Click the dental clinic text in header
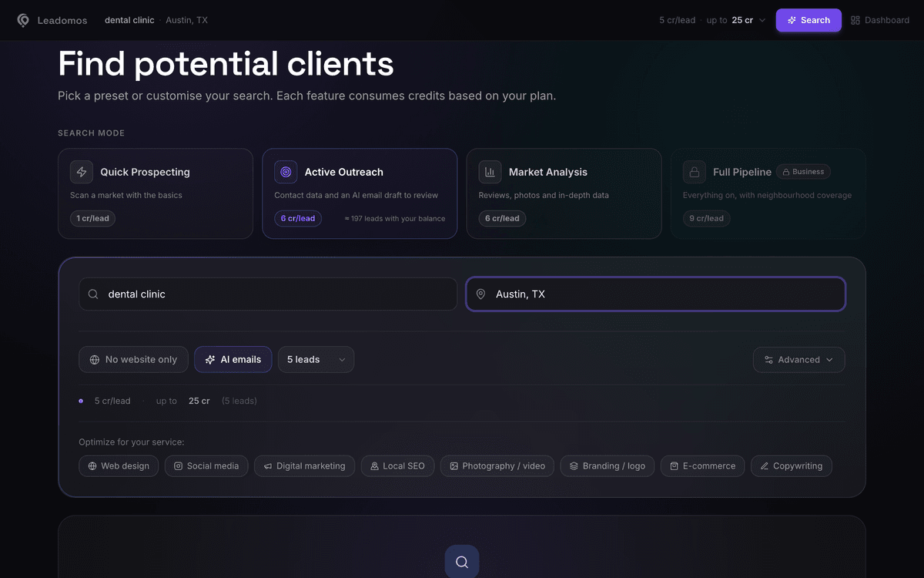The height and width of the screenshot is (578, 924). click(129, 20)
